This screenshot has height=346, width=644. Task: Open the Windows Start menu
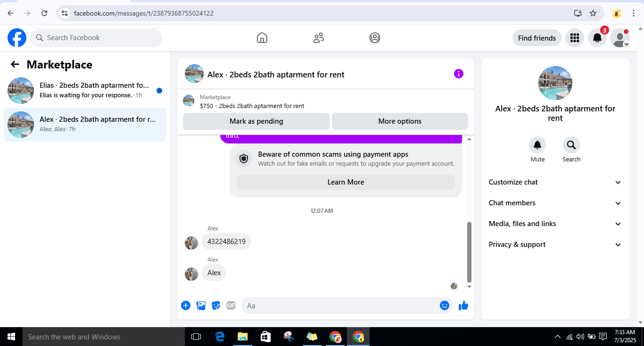point(11,337)
